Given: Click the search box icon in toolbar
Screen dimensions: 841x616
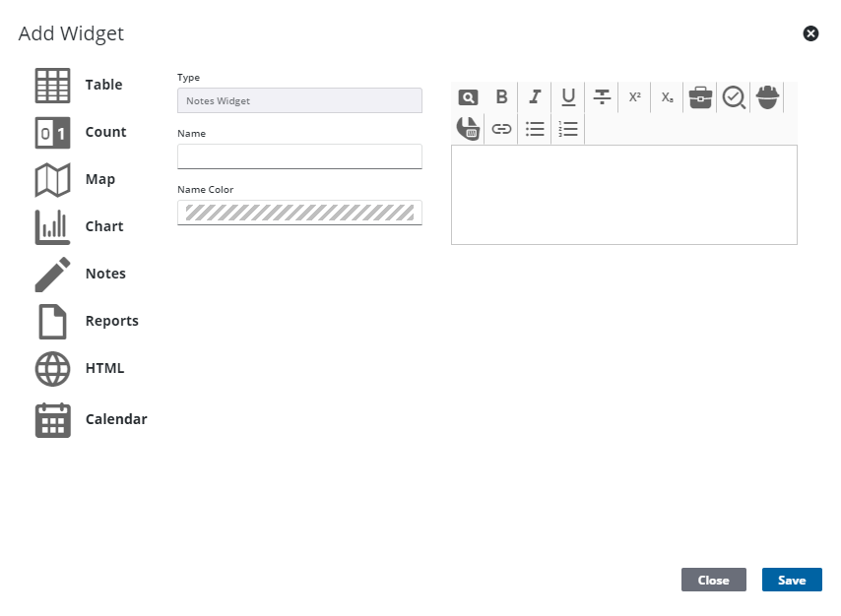Looking at the screenshot, I should tap(468, 96).
